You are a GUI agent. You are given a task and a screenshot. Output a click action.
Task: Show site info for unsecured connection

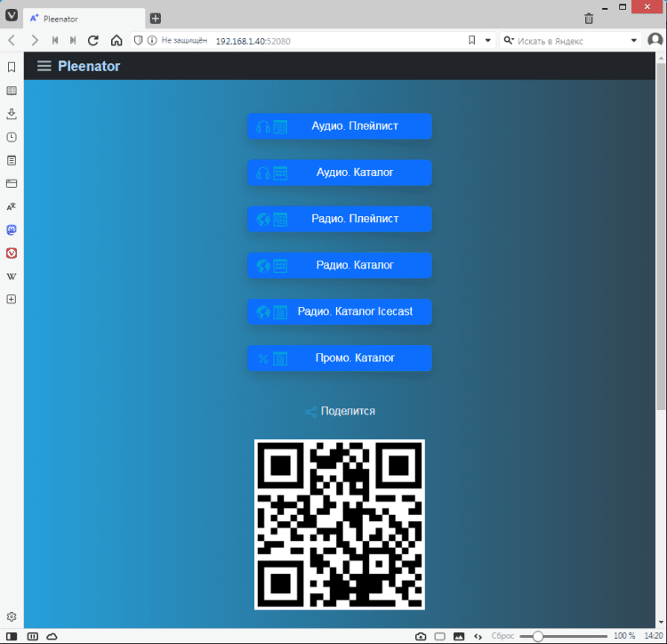151,40
